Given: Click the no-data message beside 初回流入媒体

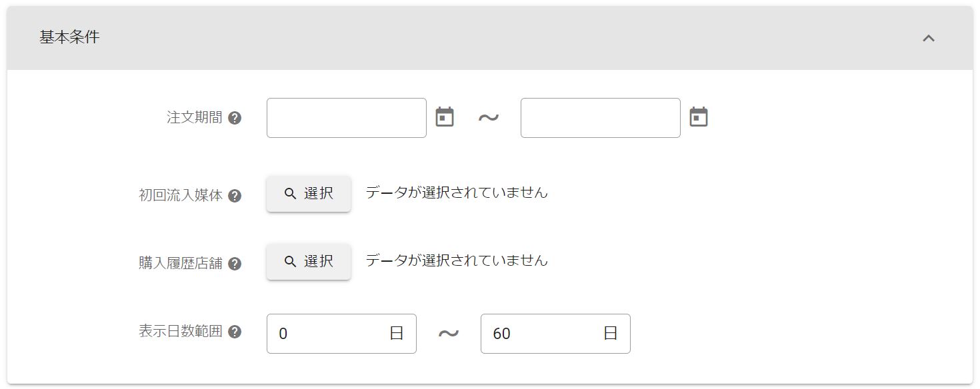Looking at the screenshot, I should click(456, 193).
